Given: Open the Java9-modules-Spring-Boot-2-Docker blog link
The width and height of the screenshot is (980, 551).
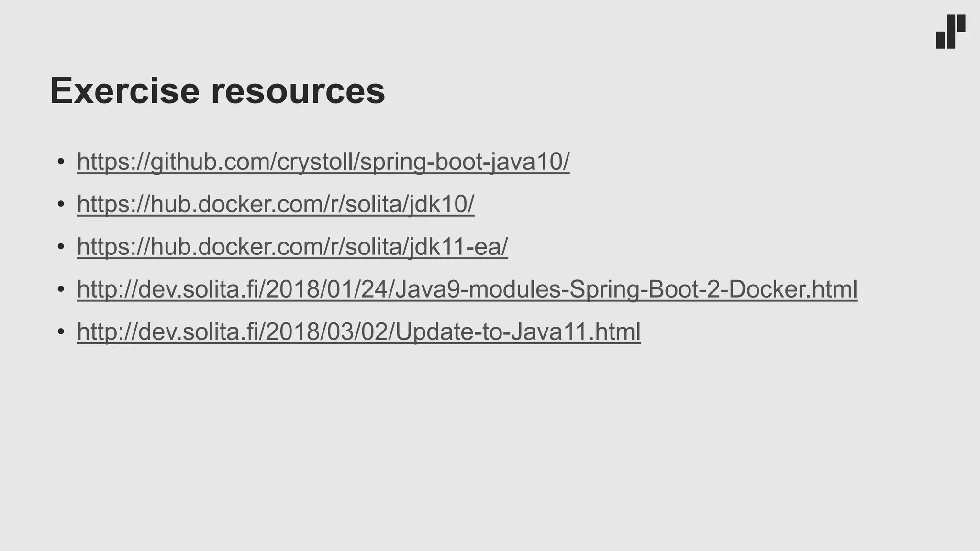Looking at the screenshot, I should tap(467, 289).
